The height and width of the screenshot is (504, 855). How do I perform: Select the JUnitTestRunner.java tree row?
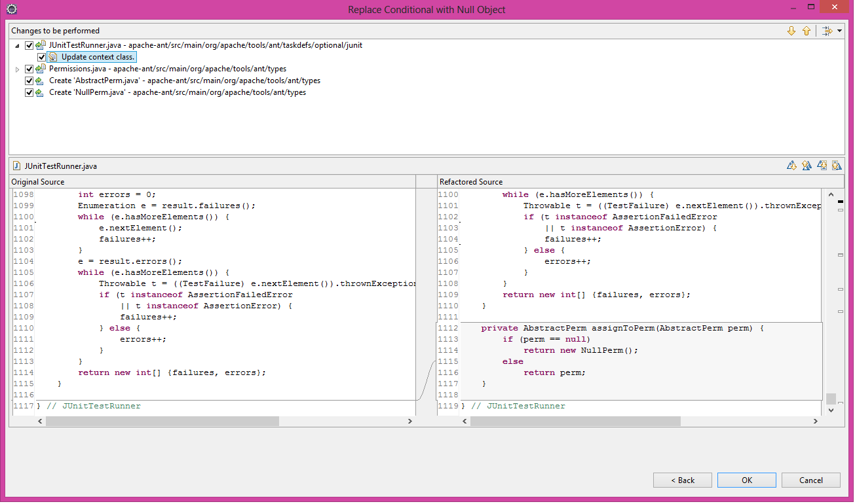point(205,45)
